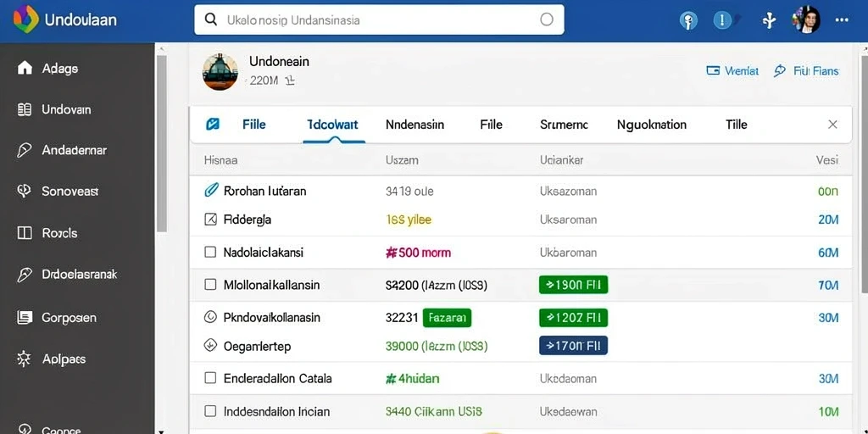This screenshot has height=434, width=868.
Task: Click the 3419 oule value
Action: pos(409,191)
